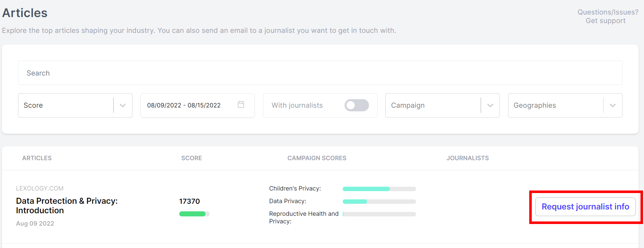Select the JOURNALISTS column header
The height and width of the screenshot is (248, 644).
[x=468, y=158]
